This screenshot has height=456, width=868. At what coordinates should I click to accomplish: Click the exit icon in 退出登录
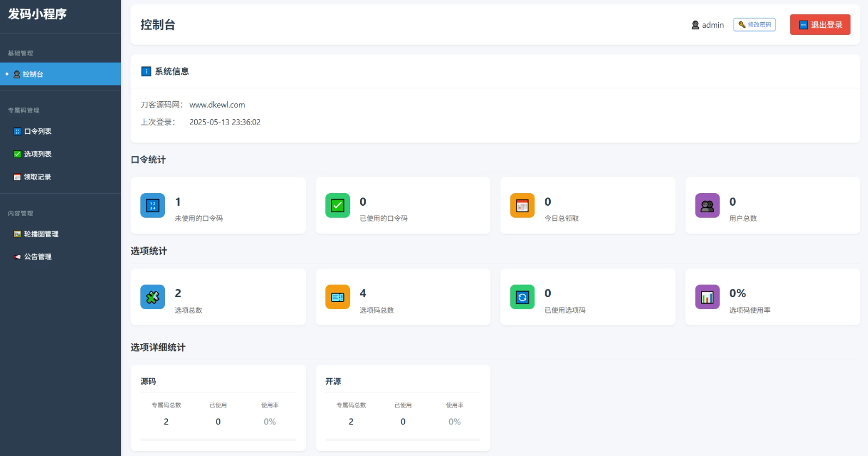coord(803,25)
